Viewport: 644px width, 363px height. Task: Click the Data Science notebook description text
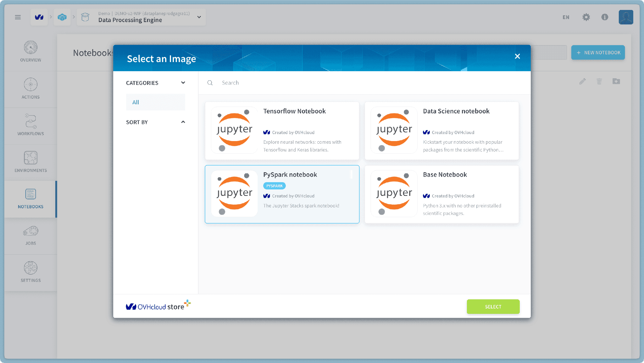pos(463,146)
